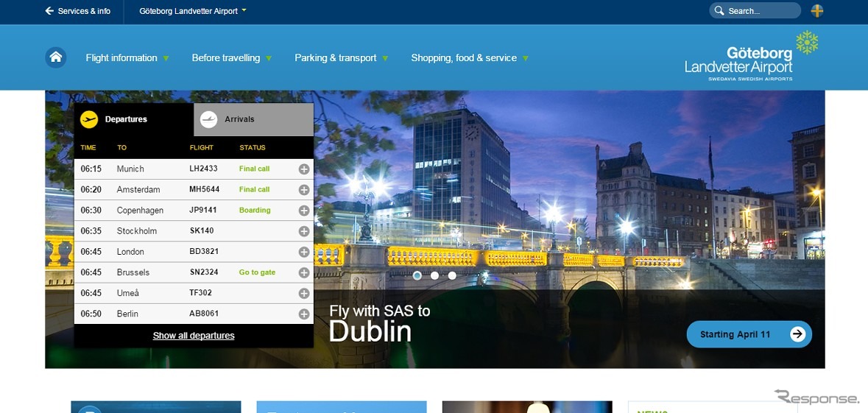
Task: Expand details for Berlin flight AB8061
Action: (304, 314)
